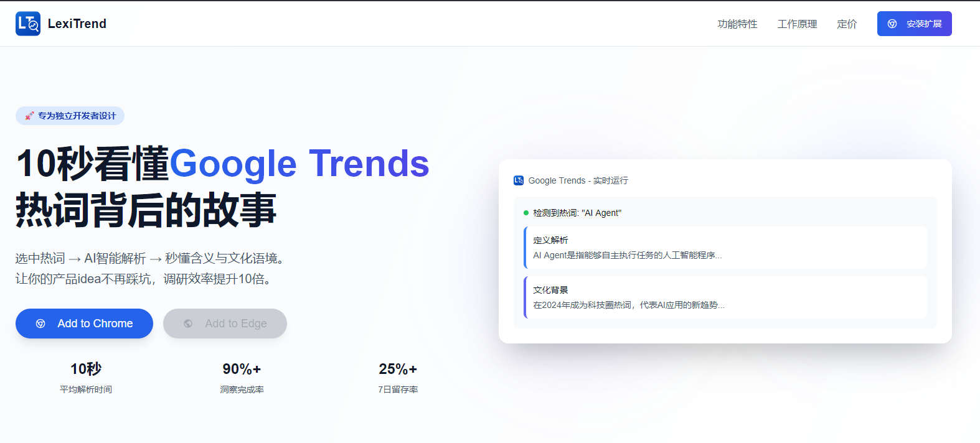Click the Edge icon in Add to Edge
This screenshot has height=443, width=980.
tap(188, 324)
